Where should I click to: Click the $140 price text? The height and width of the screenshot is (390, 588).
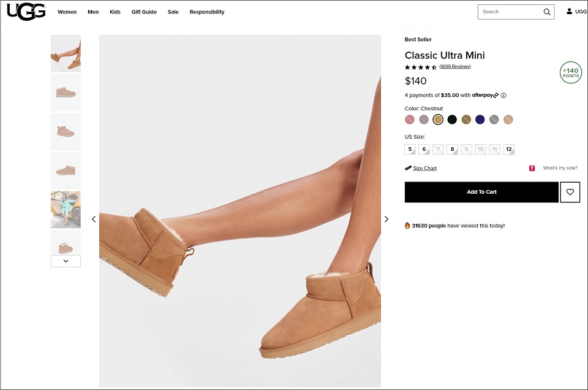point(415,81)
